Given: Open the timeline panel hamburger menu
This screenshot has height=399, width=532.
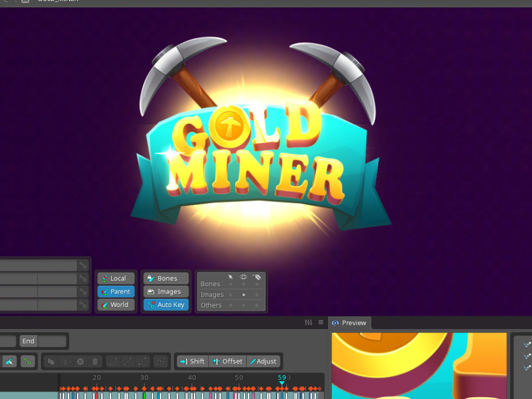Looking at the screenshot, I should [x=321, y=322].
